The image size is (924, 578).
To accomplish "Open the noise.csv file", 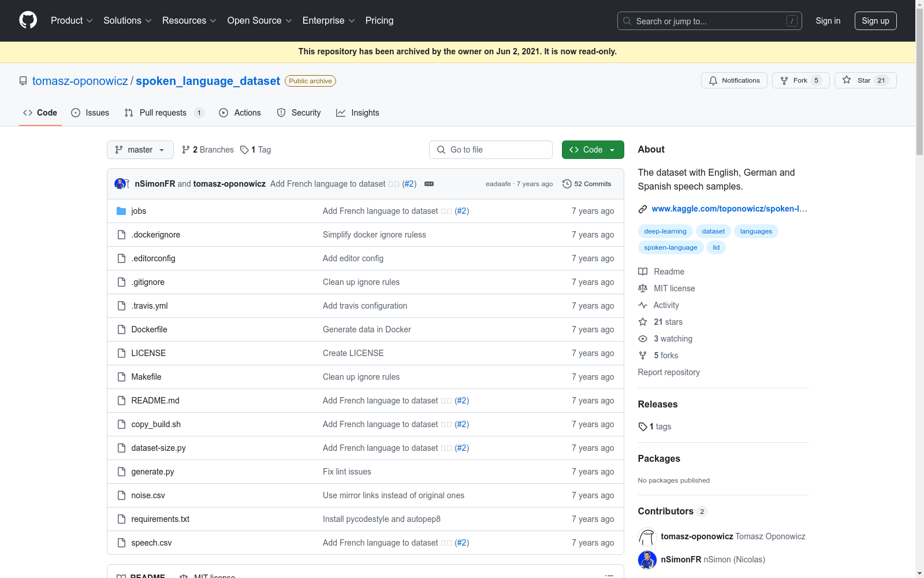I will 148,495.
